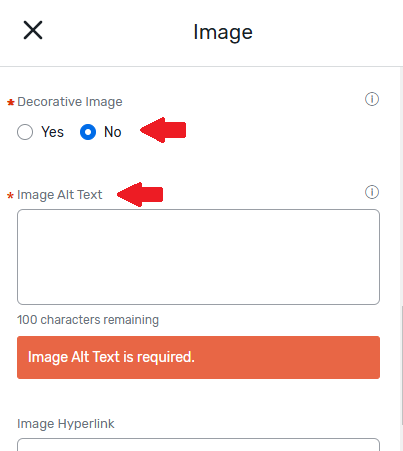Screen dimensions: 403x451
Task: Click the "Yes" option label text
Action: click(52, 132)
